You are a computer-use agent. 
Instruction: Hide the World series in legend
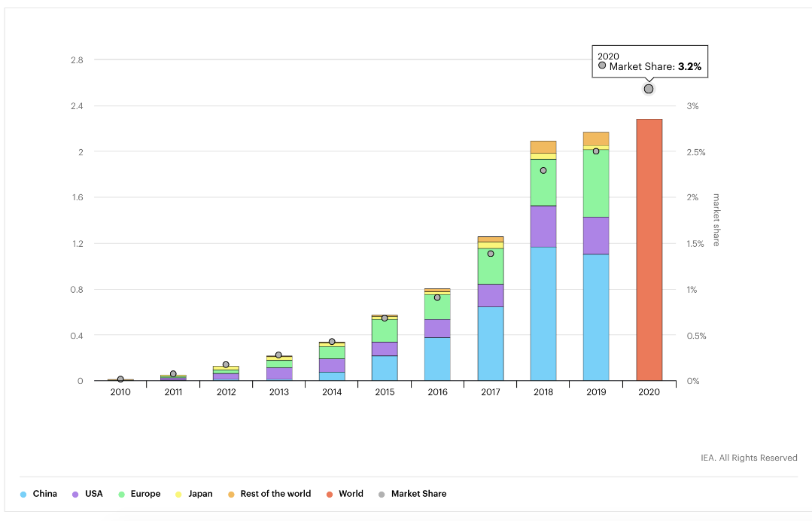tap(345, 494)
